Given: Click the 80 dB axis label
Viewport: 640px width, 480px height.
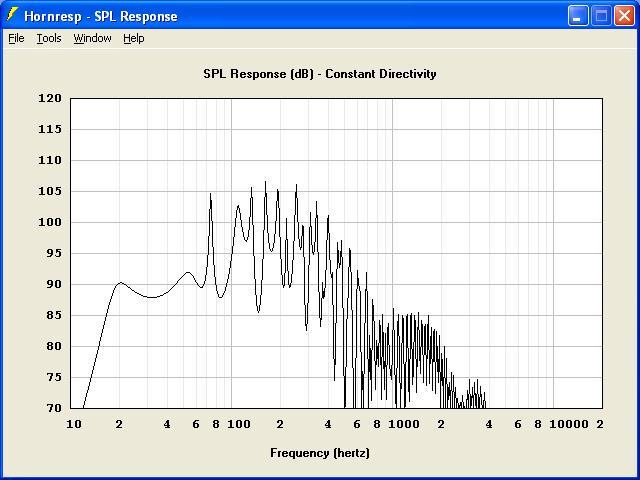Looking at the screenshot, I should (x=53, y=346).
